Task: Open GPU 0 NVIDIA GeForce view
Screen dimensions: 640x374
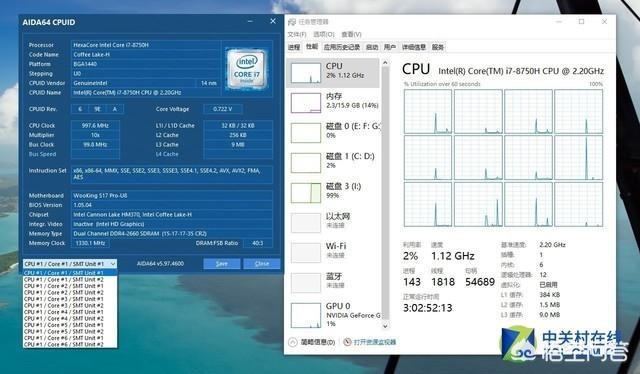Action: tap(334, 315)
